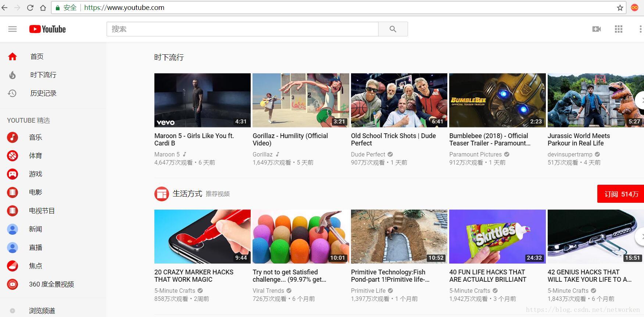Click the Gorillaz channel name

point(262,155)
